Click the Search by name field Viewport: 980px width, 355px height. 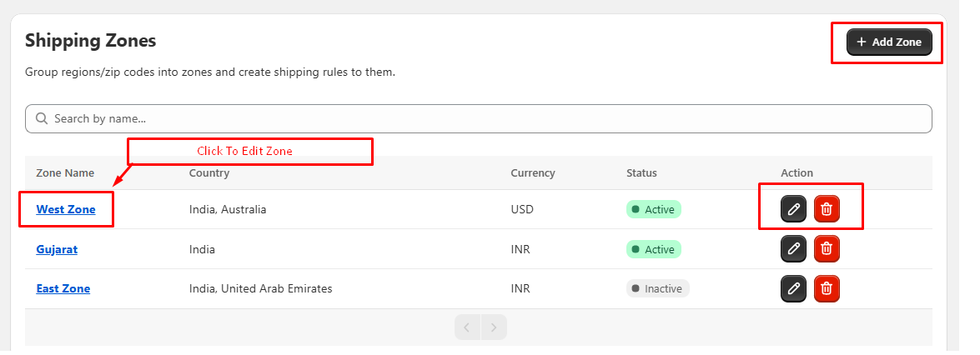click(479, 118)
